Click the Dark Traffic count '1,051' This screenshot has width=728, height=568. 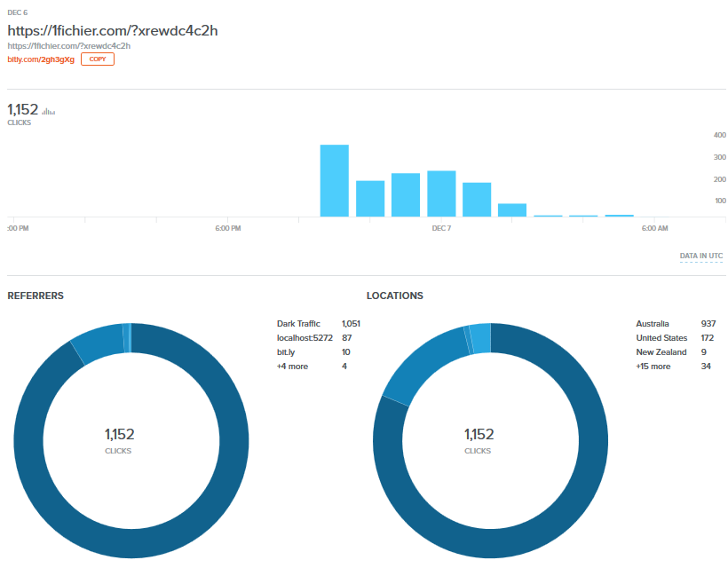point(351,323)
